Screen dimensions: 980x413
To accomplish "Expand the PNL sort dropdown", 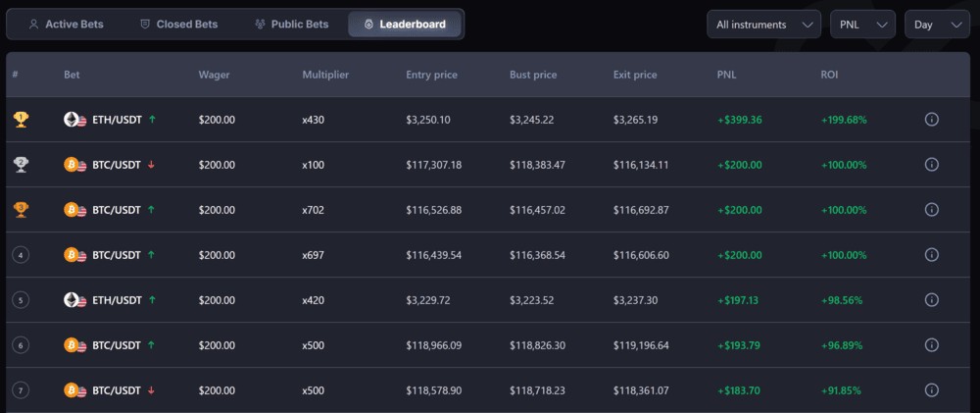I will point(862,25).
